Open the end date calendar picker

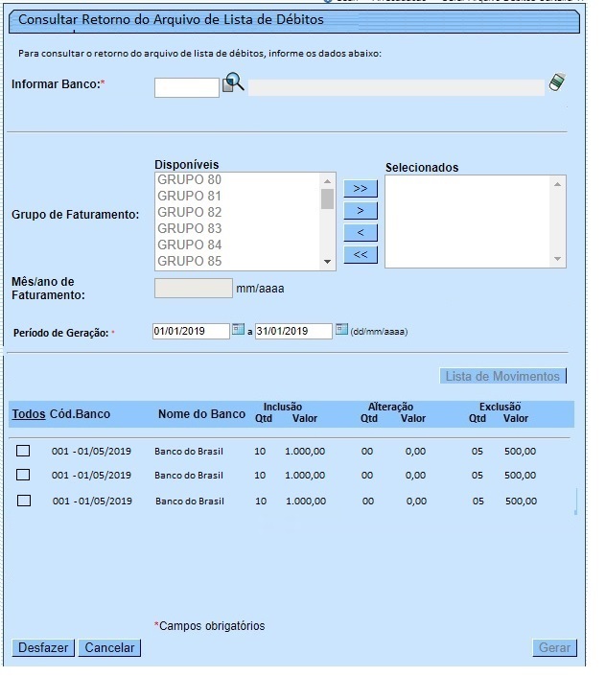click(x=341, y=331)
